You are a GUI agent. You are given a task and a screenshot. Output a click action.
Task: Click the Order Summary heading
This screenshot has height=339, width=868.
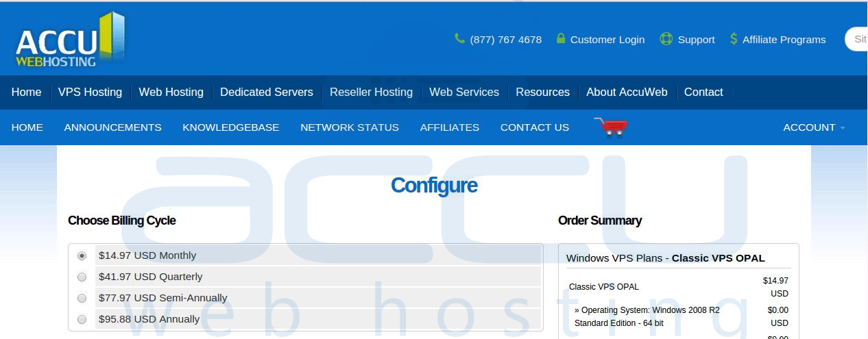[x=600, y=221]
